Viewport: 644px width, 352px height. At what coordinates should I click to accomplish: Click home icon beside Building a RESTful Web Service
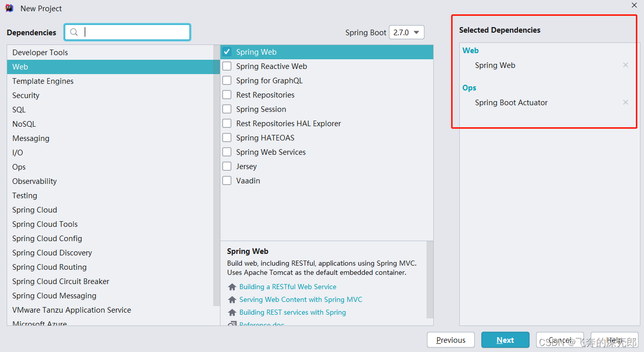tap(232, 287)
